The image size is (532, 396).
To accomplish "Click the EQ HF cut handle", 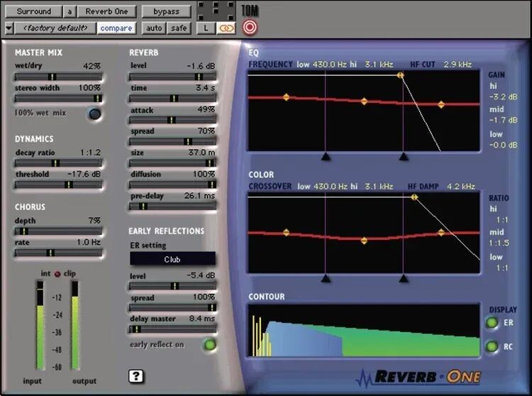I will [x=401, y=75].
